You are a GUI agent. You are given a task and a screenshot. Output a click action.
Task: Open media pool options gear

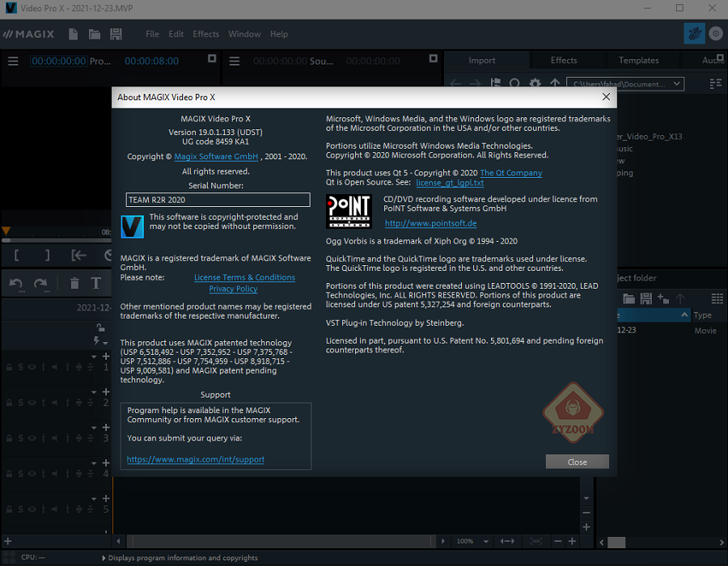(535, 83)
